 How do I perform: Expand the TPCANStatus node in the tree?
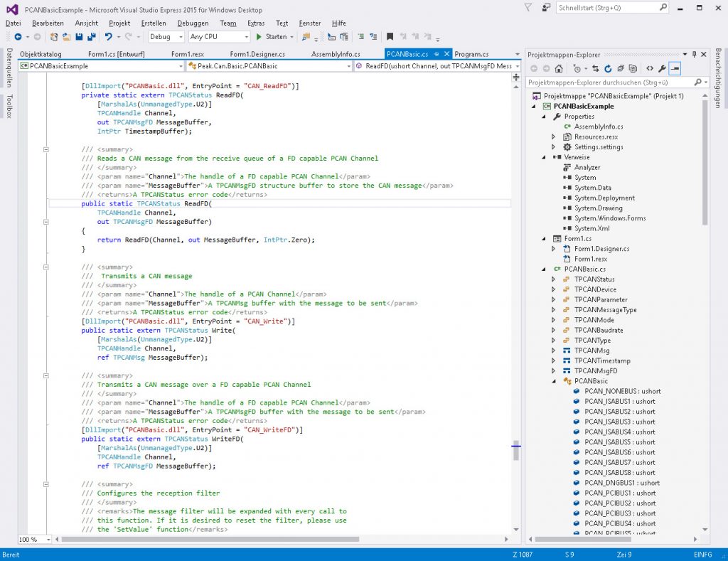[554, 279]
